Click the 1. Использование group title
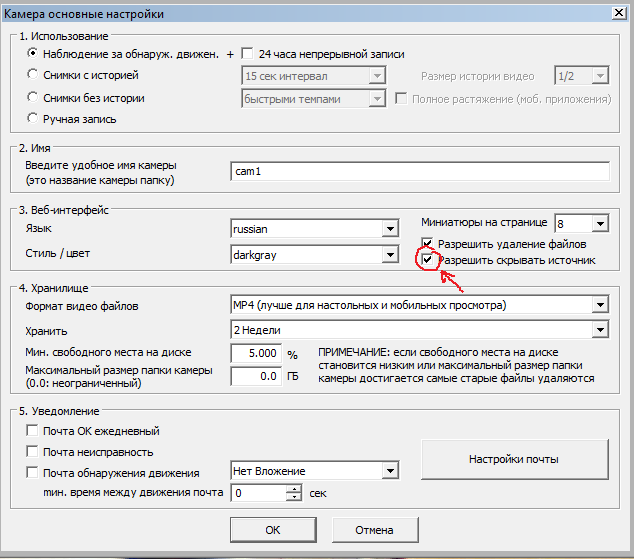 click(x=63, y=36)
